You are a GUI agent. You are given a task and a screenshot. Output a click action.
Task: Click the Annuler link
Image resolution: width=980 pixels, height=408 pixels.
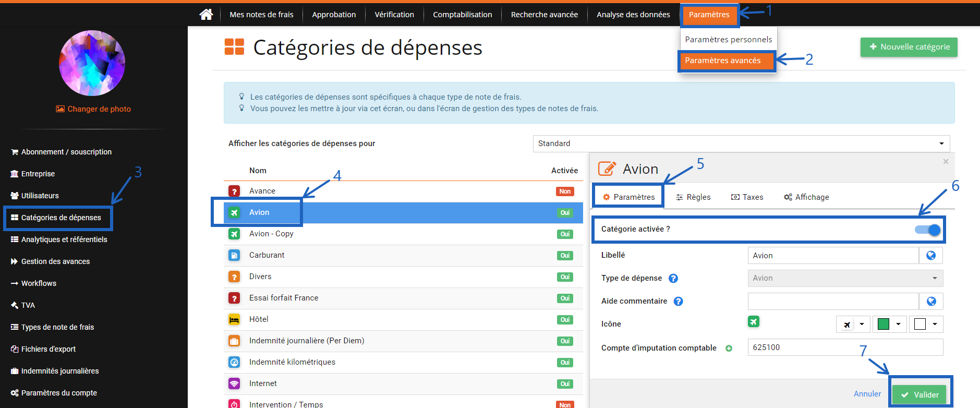pyautogui.click(x=867, y=394)
